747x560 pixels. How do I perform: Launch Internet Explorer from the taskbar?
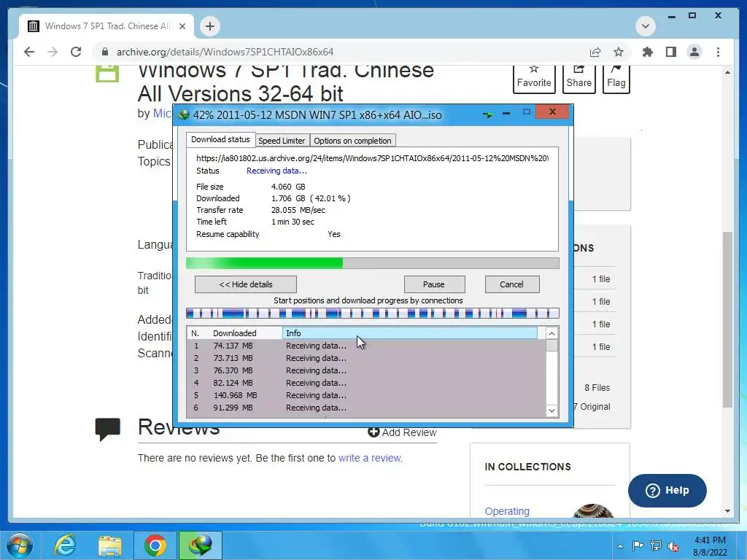[65, 545]
